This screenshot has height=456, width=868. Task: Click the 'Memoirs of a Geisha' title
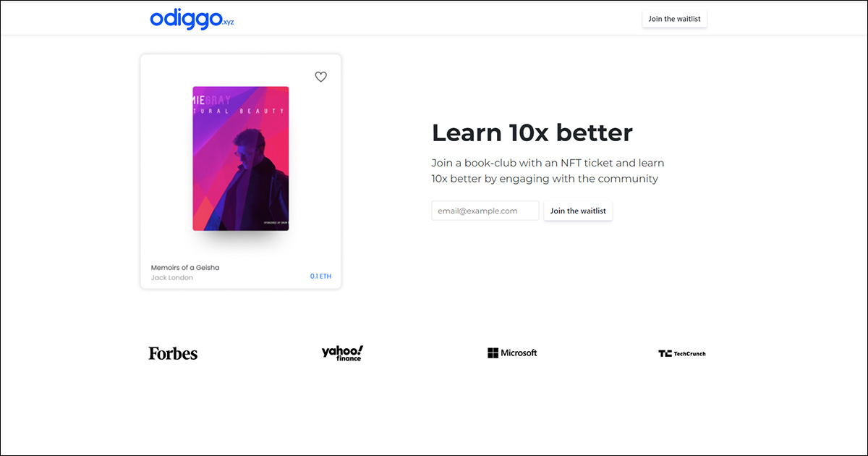[x=184, y=267]
